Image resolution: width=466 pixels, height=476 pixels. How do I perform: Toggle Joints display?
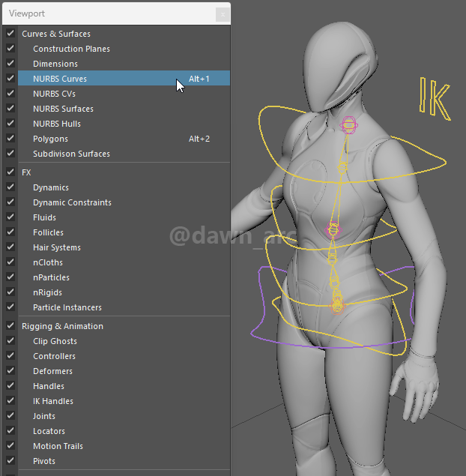(x=10, y=415)
